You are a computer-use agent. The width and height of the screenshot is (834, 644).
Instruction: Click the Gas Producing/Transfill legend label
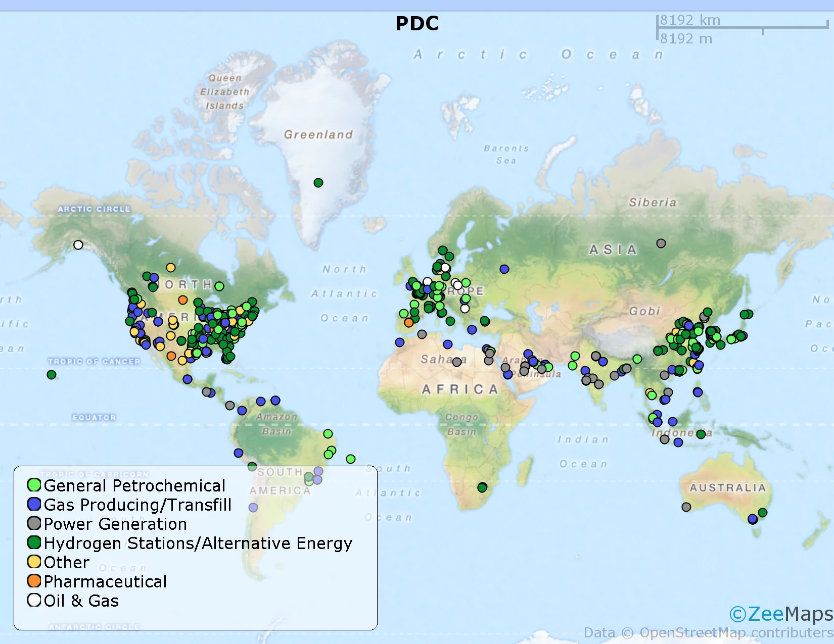coord(137,505)
